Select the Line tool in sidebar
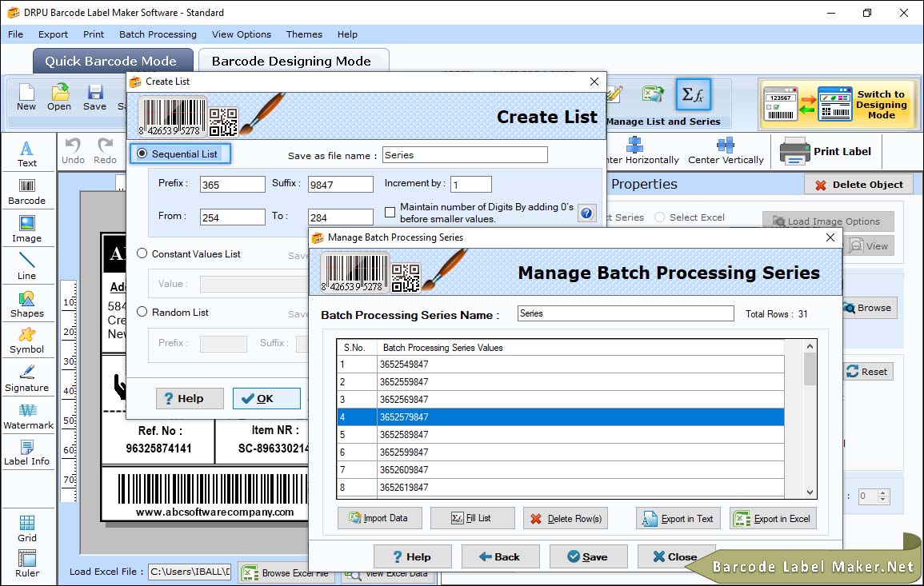 pyautogui.click(x=27, y=267)
